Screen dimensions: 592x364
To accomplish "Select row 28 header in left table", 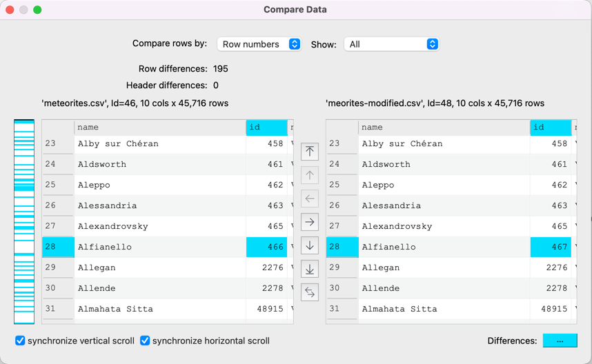I will coord(58,247).
